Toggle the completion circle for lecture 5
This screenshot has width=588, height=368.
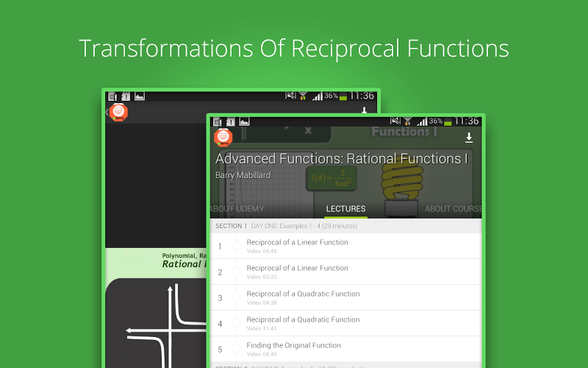tap(236, 349)
